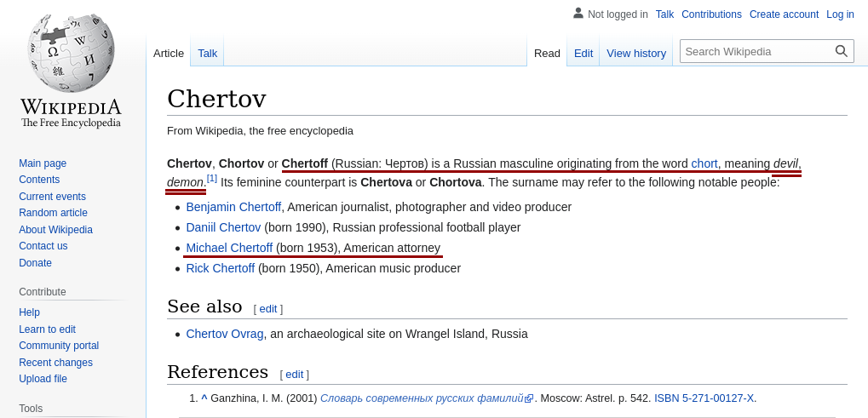
Task: Open Current events link
Action: tap(53, 197)
